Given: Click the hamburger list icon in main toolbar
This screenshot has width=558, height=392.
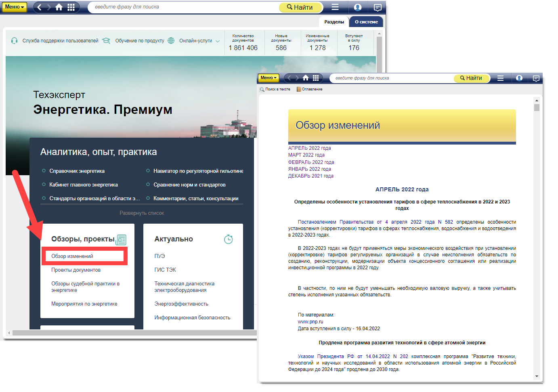Looking at the screenshot, I should click(x=335, y=7).
